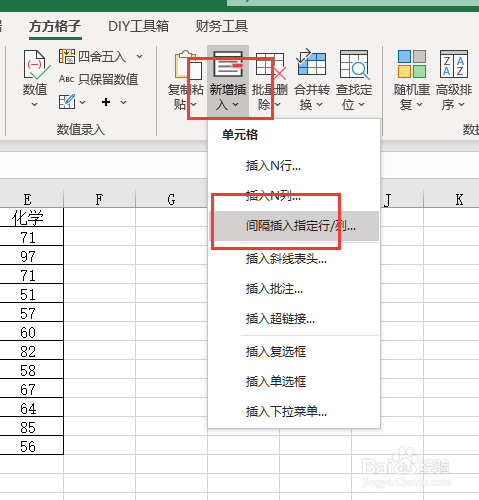Expand the 数值 dropdown chevron
The width and height of the screenshot is (479, 500).
tap(34, 105)
